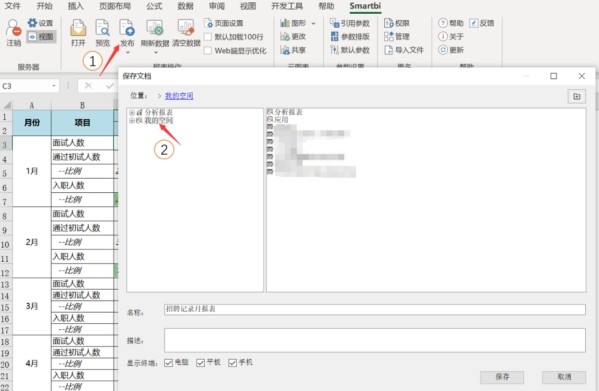This screenshot has width=599, height=391.
Task: Enable Web端显示优化 checkbox
Action: click(208, 51)
